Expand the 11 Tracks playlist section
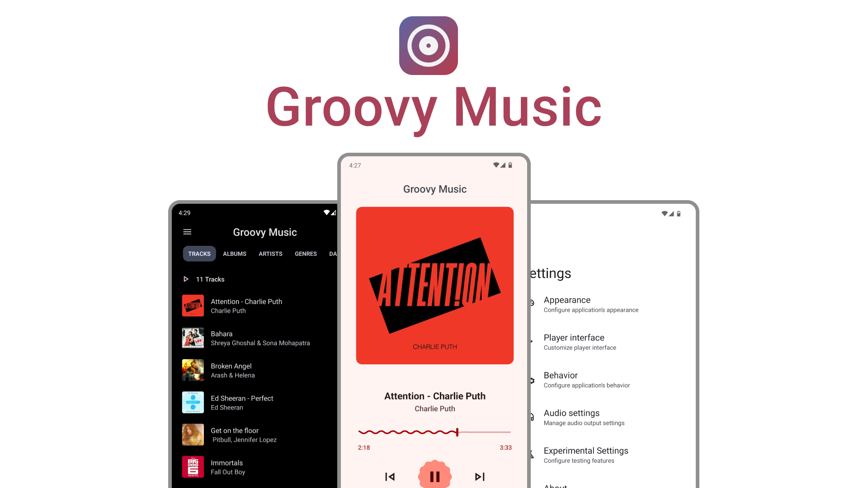The height and width of the screenshot is (488, 868). pyautogui.click(x=187, y=279)
